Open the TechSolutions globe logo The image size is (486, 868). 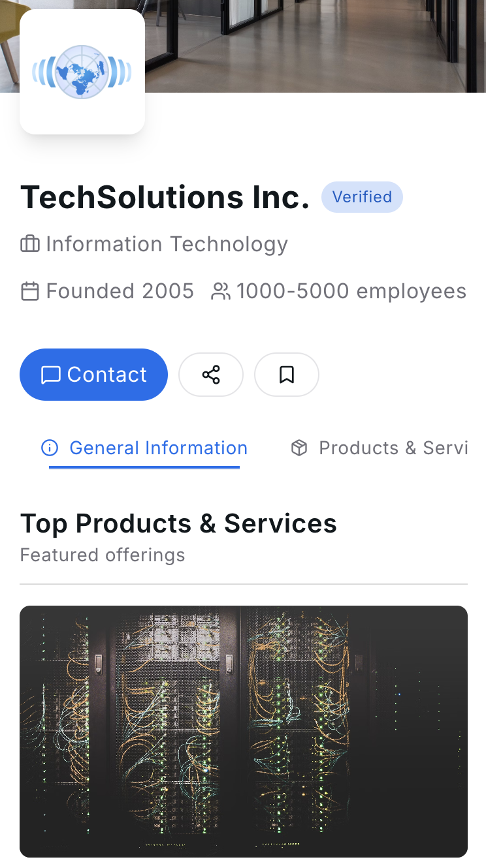pyautogui.click(x=82, y=72)
